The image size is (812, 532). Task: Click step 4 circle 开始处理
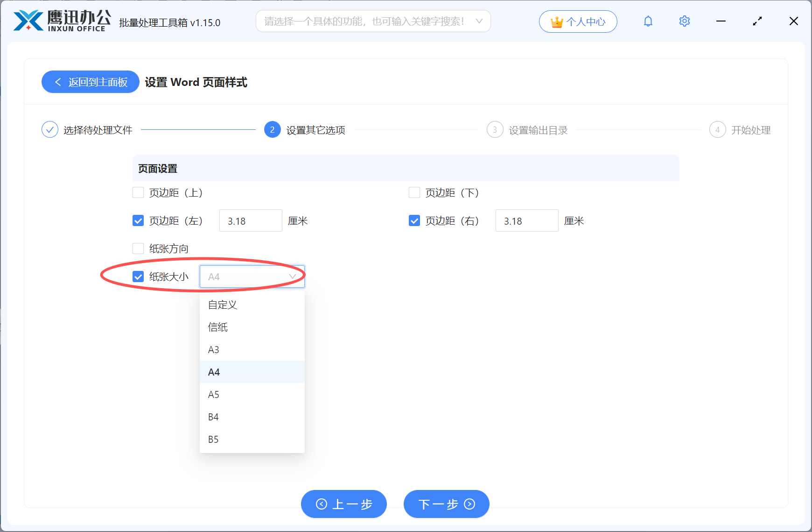coord(717,130)
